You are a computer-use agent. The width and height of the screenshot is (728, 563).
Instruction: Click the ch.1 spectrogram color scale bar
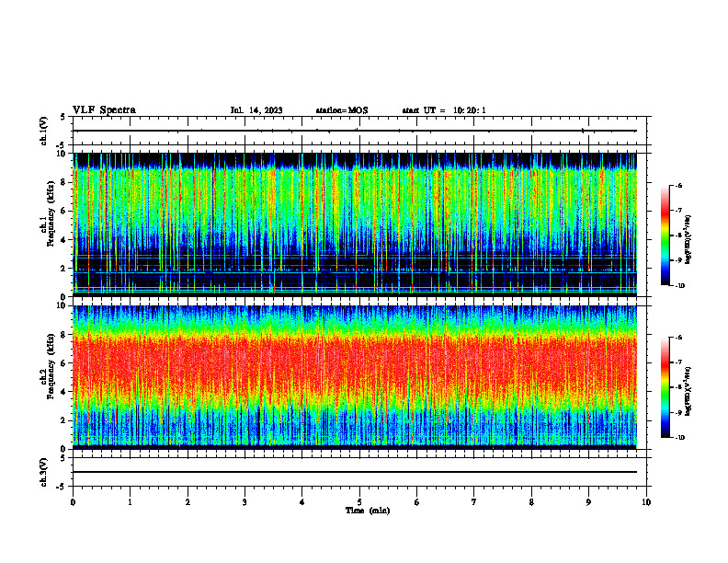(x=665, y=236)
